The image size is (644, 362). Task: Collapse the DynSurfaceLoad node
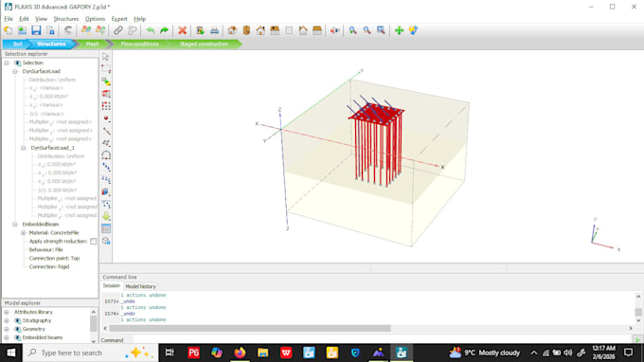(15, 71)
